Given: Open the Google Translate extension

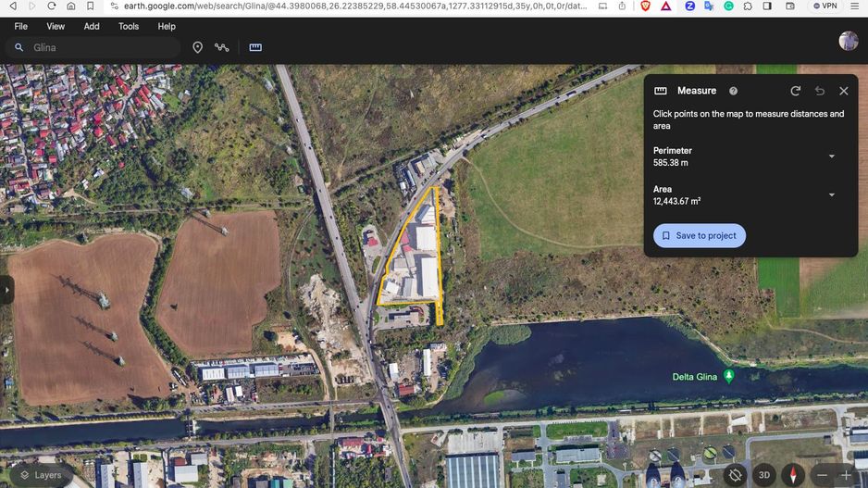Looking at the screenshot, I should click(709, 6).
